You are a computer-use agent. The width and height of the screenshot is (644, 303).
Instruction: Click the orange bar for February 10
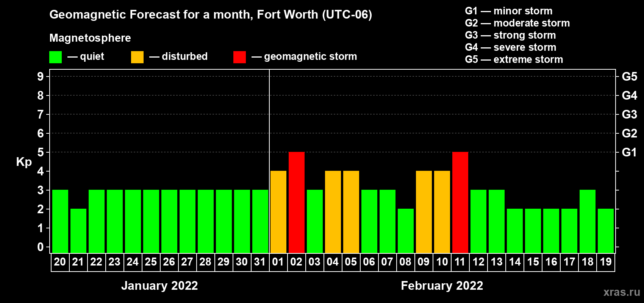(x=442, y=212)
